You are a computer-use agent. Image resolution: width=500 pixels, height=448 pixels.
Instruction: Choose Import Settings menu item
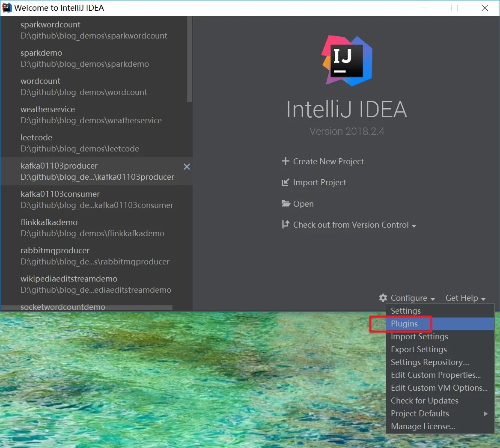point(440,336)
